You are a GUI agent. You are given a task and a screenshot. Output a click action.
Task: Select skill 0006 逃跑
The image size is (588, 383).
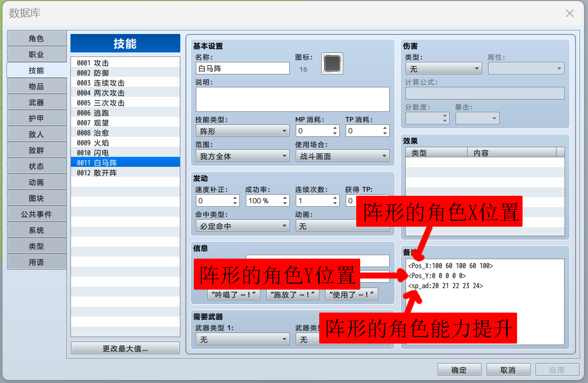coord(125,113)
